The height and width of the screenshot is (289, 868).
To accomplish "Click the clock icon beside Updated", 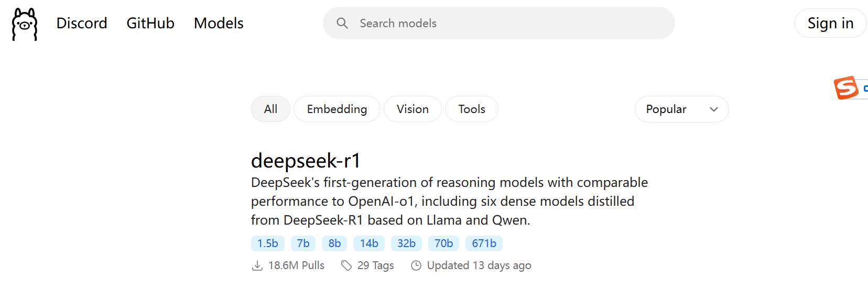I will pyautogui.click(x=416, y=265).
